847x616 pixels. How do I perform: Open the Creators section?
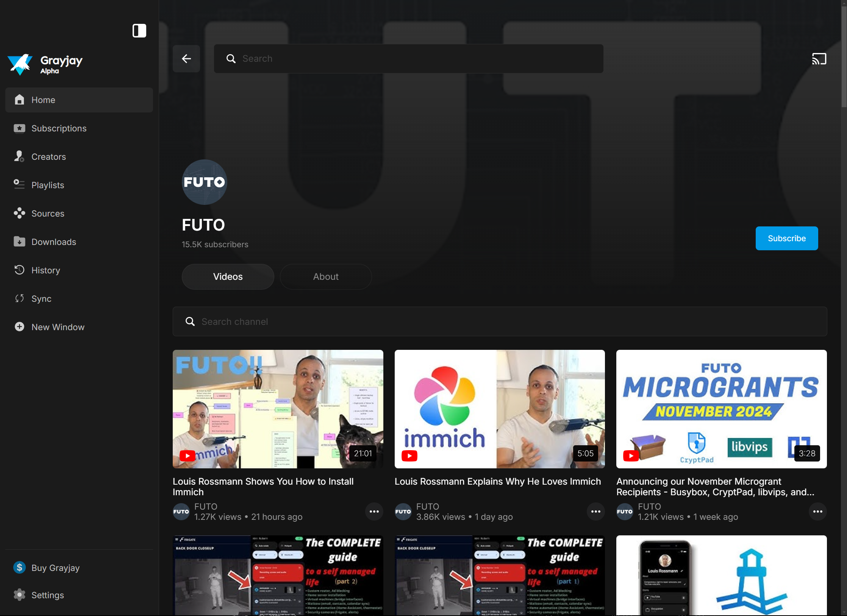pyautogui.click(x=48, y=157)
